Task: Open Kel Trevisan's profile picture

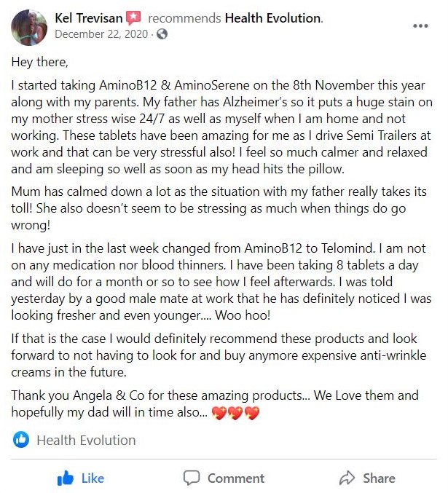Action: (29, 28)
